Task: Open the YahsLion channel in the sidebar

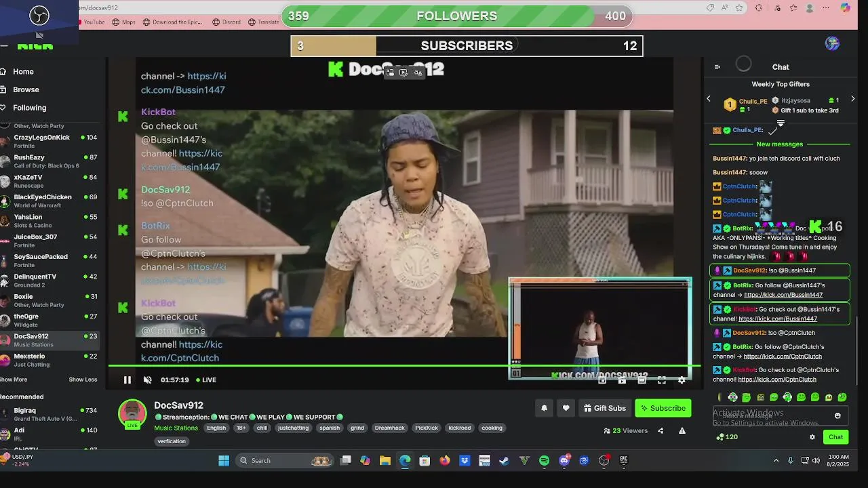Action: [x=51, y=221]
